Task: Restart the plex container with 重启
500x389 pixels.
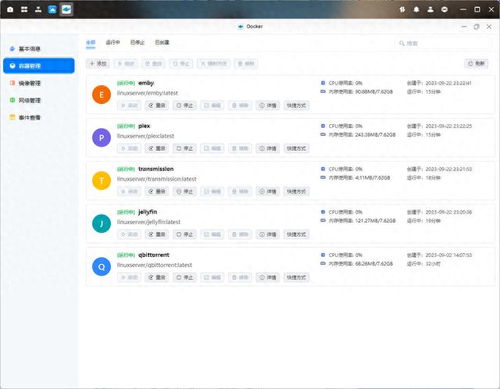Action: (x=157, y=148)
